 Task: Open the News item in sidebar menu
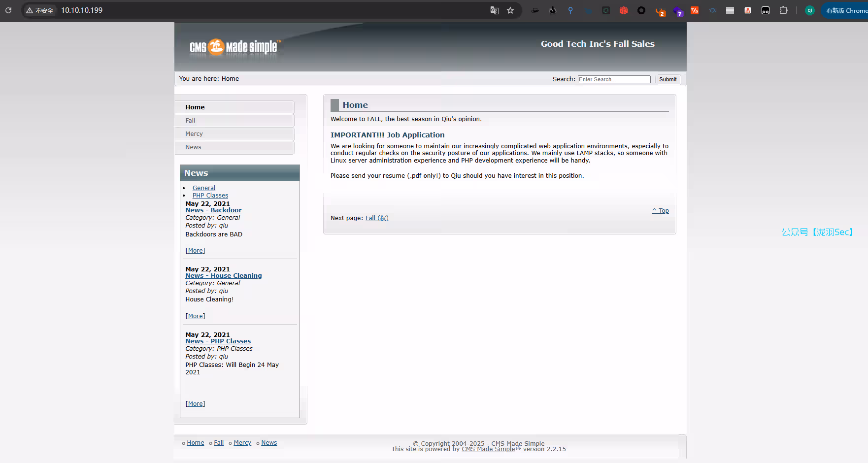[193, 147]
